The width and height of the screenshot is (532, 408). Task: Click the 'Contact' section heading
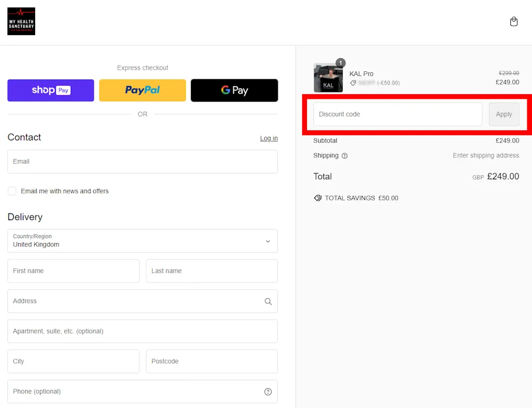pyautogui.click(x=24, y=137)
